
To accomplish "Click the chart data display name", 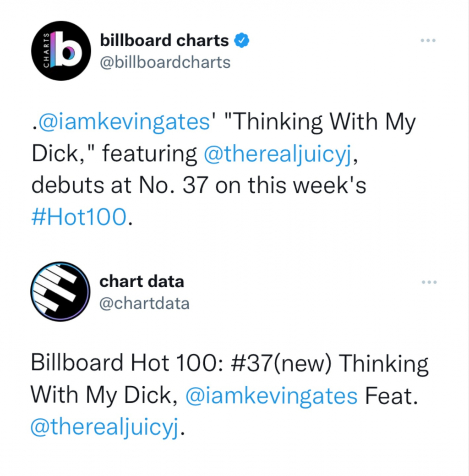I will (x=142, y=281).
